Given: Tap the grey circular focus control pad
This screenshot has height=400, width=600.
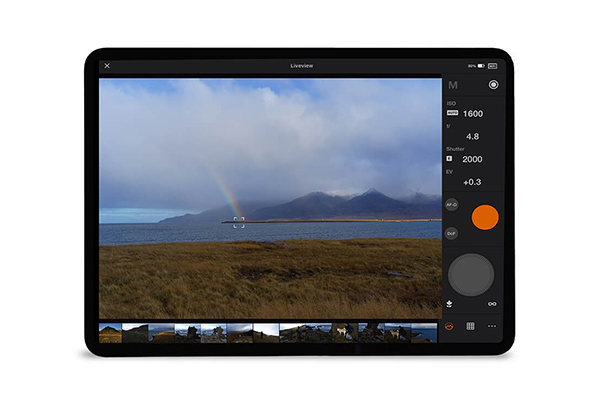Looking at the screenshot, I should [x=472, y=275].
